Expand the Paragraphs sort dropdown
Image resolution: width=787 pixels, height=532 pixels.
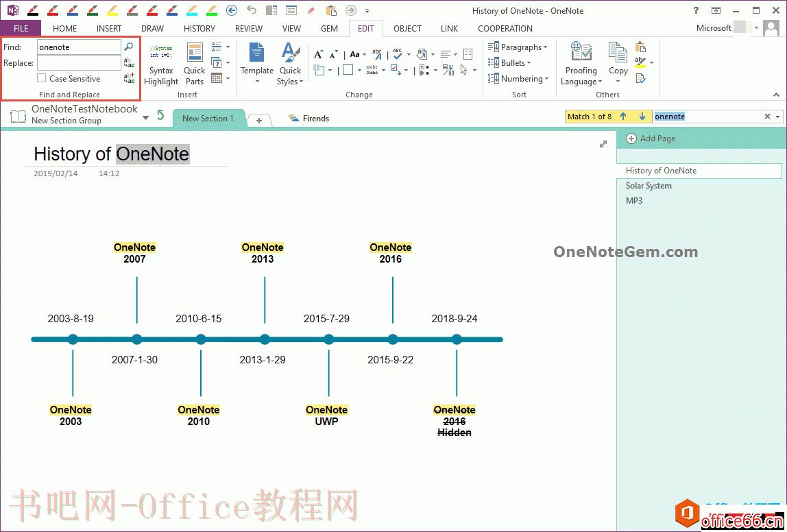click(x=545, y=47)
